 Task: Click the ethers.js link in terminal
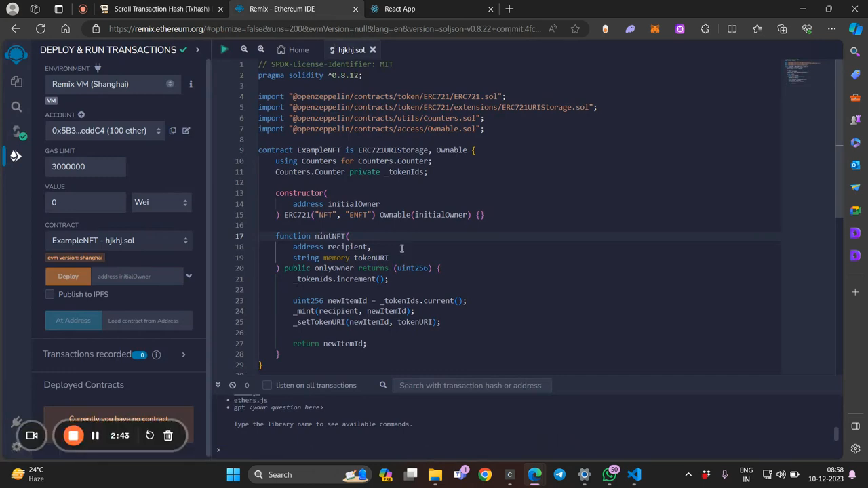point(250,400)
